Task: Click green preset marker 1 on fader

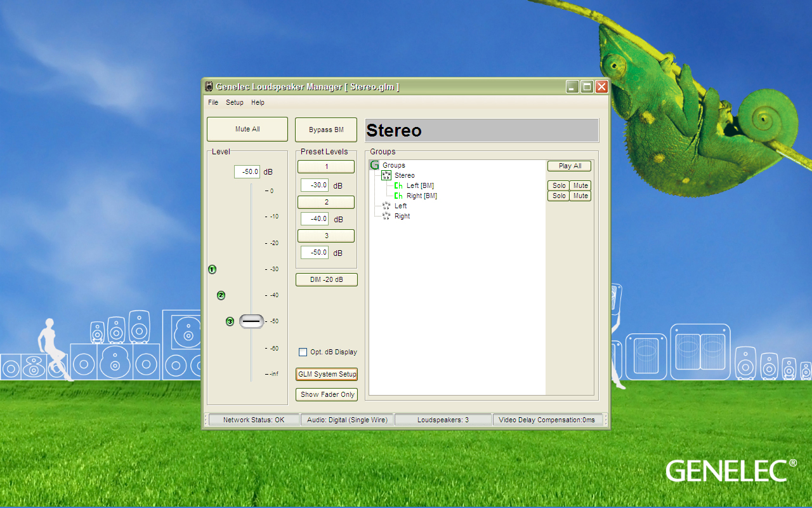Action: (212, 269)
